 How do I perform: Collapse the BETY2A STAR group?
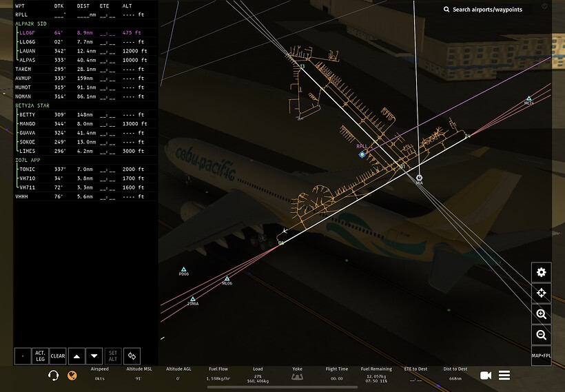pyautogui.click(x=32, y=105)
